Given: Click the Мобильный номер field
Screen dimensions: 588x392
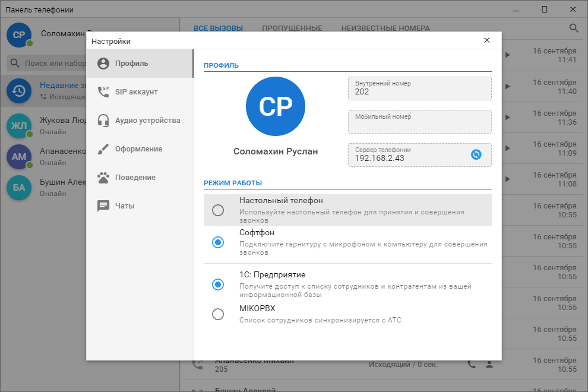Looking at the screenshot, I should [420, 122].
